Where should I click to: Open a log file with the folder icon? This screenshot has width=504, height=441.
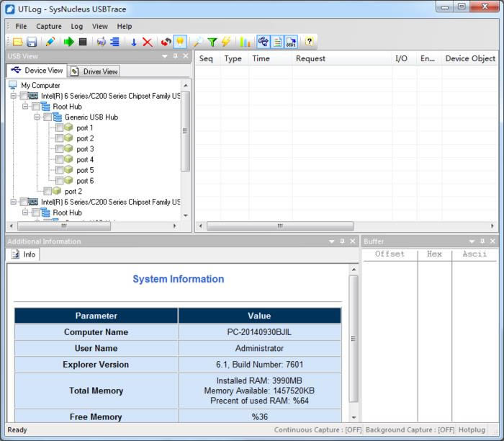tap(18, 42)
